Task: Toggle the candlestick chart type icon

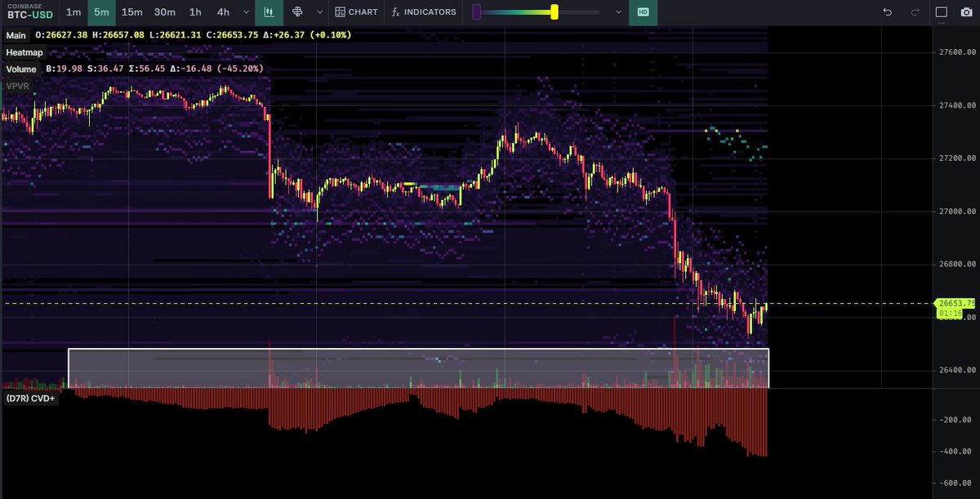Action: 269,12
